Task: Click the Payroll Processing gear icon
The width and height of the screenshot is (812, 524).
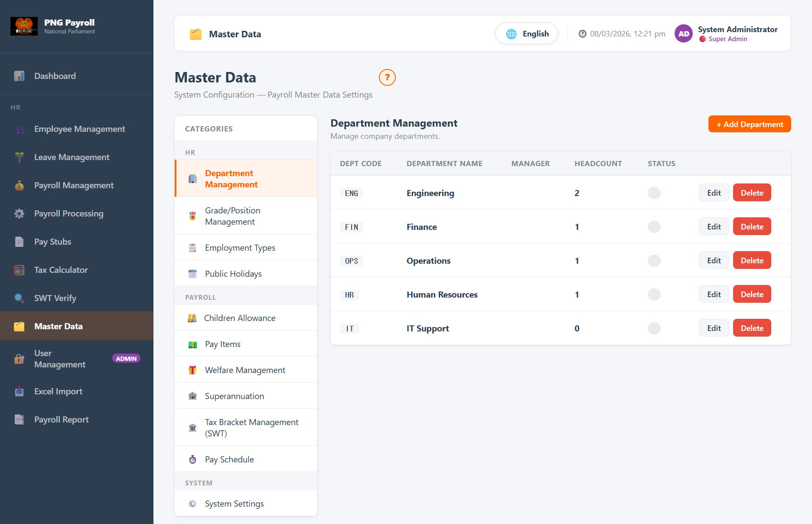Action: pos(19,213)
